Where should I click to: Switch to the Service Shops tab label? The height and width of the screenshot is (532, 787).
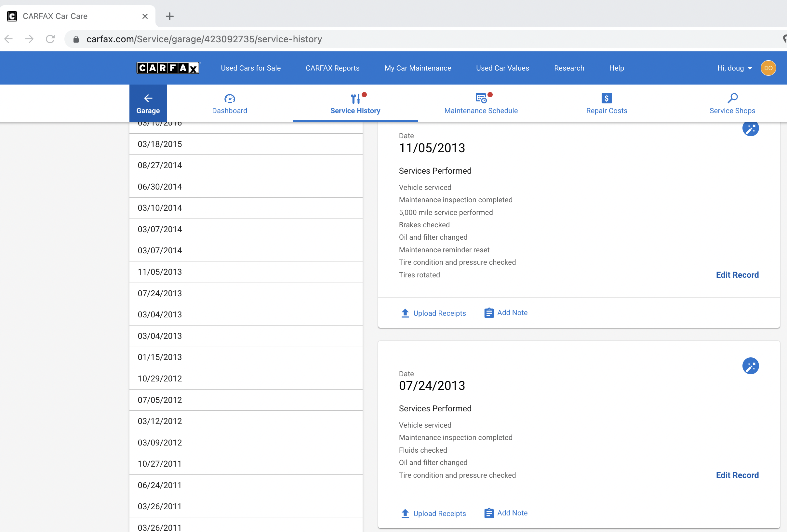pos(732,111)
